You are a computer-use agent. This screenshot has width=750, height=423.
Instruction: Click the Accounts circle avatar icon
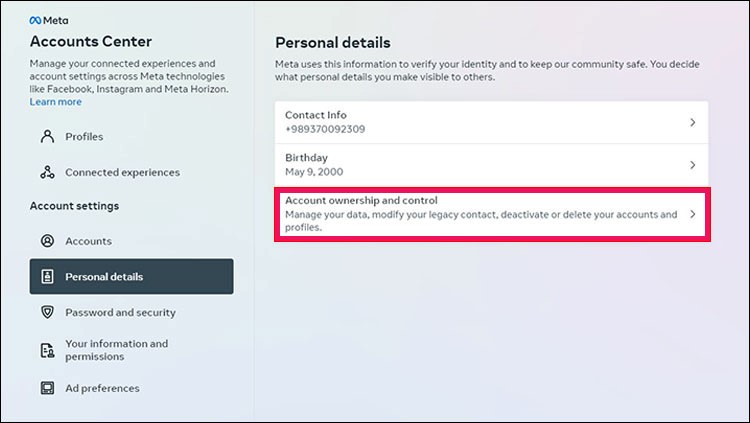point(47,241)
